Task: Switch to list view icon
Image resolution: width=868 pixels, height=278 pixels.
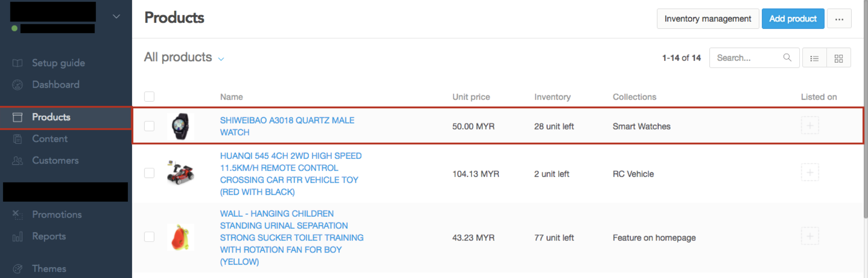Action: (x=814, y=58)
